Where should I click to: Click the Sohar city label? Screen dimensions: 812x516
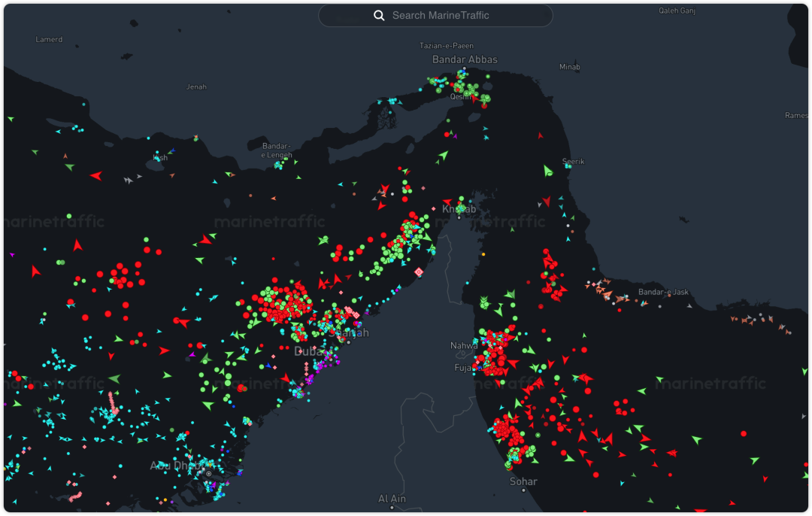523,481
